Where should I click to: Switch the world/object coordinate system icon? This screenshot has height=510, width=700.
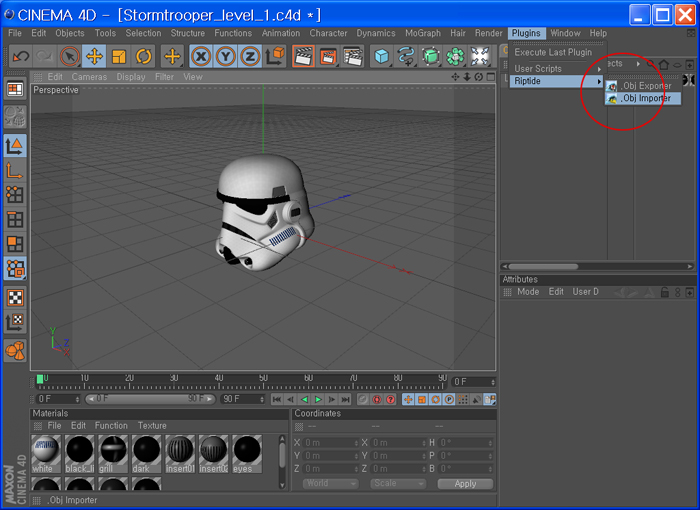[x=275, y=57]
